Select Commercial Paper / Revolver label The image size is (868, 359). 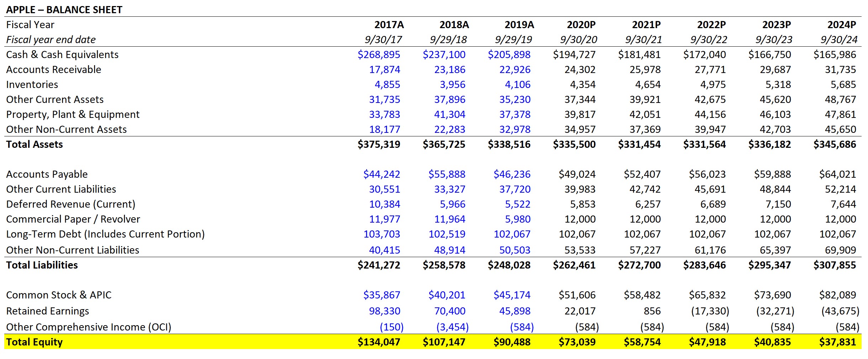pyautogui.click(x=73, y=219)
